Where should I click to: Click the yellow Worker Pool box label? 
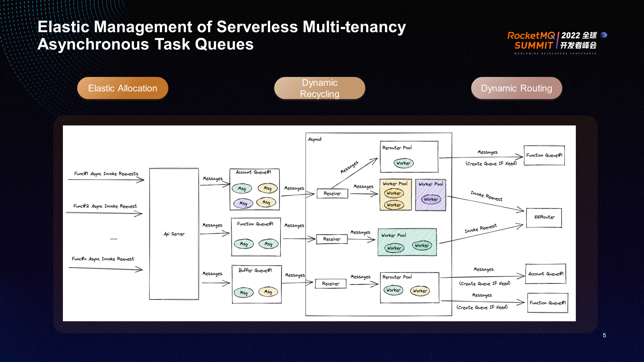(x=395, y=184)
